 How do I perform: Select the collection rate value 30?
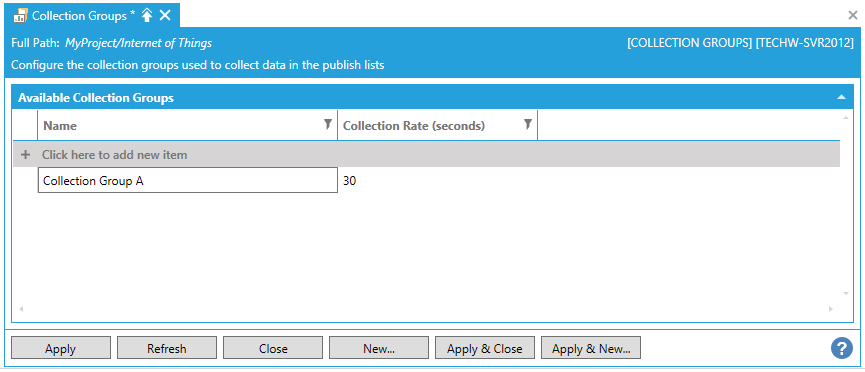[x=349, y=180]
